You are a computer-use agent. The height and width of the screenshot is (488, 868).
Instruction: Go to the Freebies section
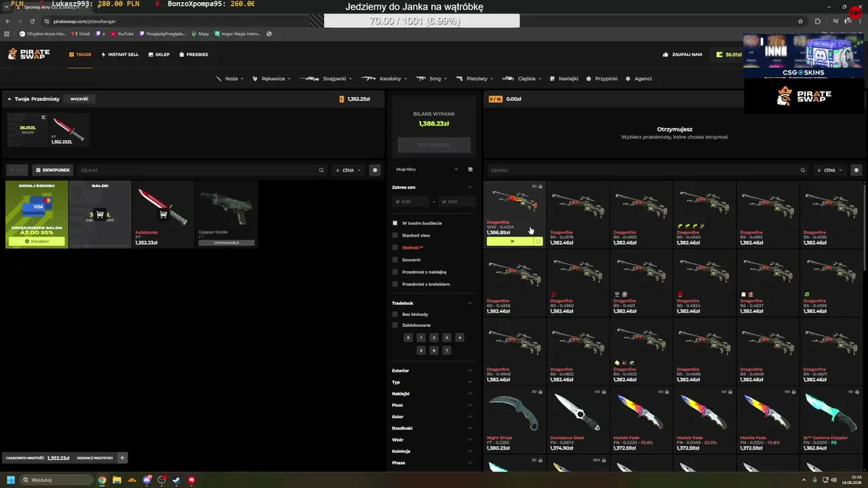(194, 54)
